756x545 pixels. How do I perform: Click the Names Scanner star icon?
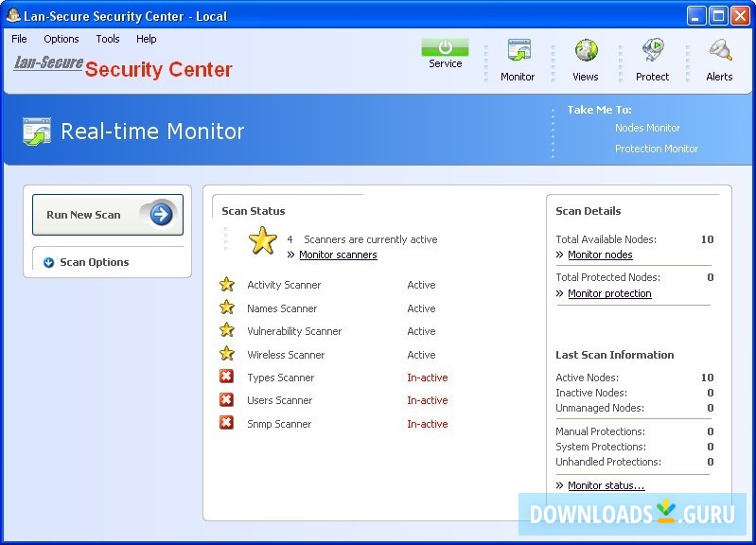pyautogui.click(x=226, y=308)
